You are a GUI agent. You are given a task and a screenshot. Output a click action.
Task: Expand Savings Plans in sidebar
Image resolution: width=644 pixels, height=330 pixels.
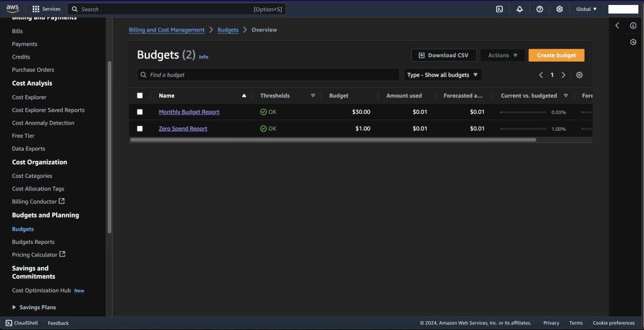coord(34,307)
